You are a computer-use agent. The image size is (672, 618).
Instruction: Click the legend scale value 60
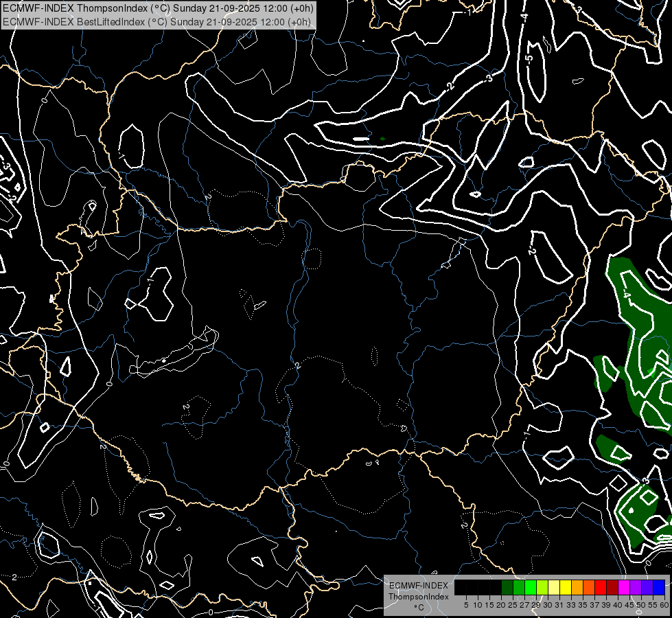coord(664,604)
